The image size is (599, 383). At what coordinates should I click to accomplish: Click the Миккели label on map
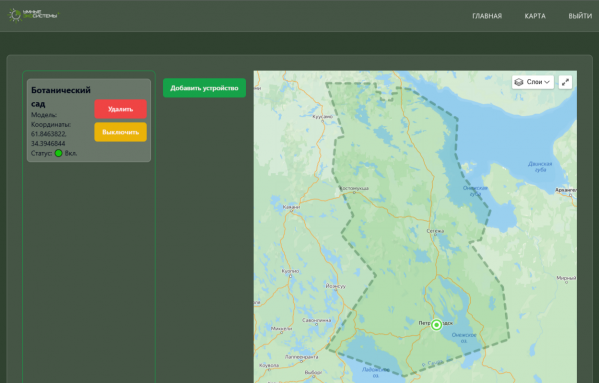click(x=281, y=328)
